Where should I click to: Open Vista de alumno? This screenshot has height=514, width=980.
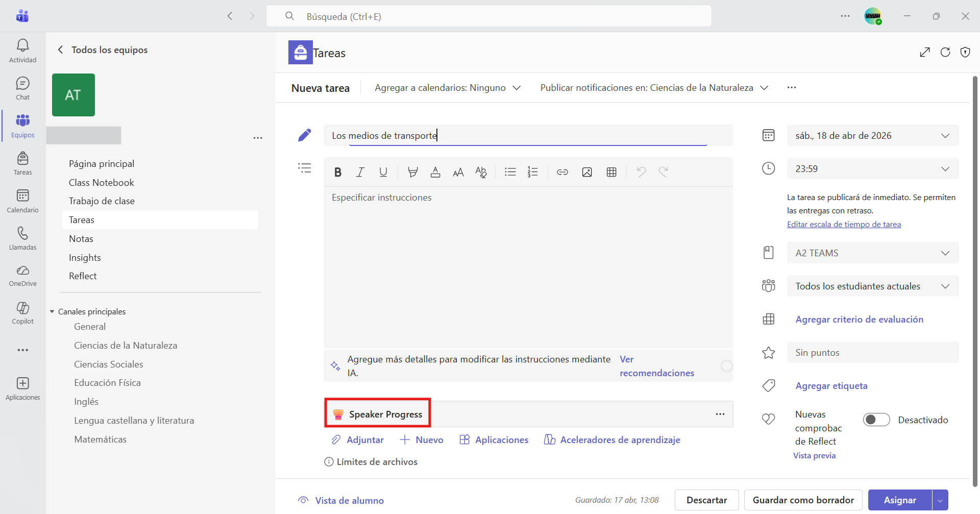[341, 501]
